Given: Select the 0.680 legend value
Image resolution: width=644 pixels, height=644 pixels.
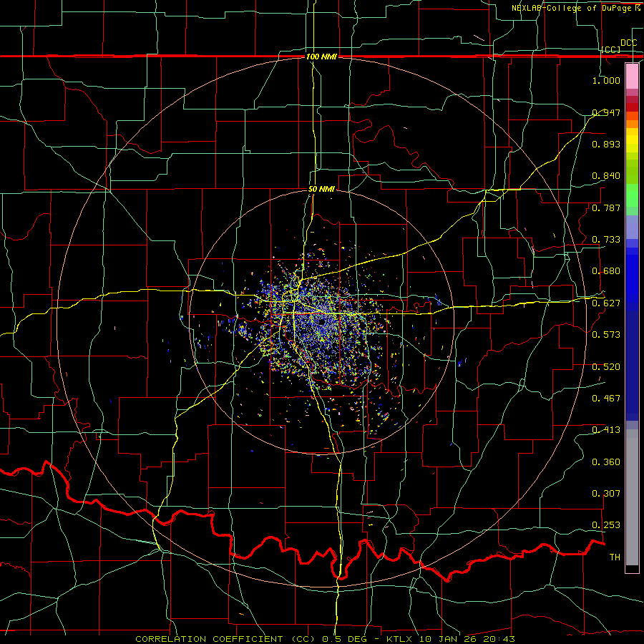Looking at the screenshot, I should (x=606, y=271).
